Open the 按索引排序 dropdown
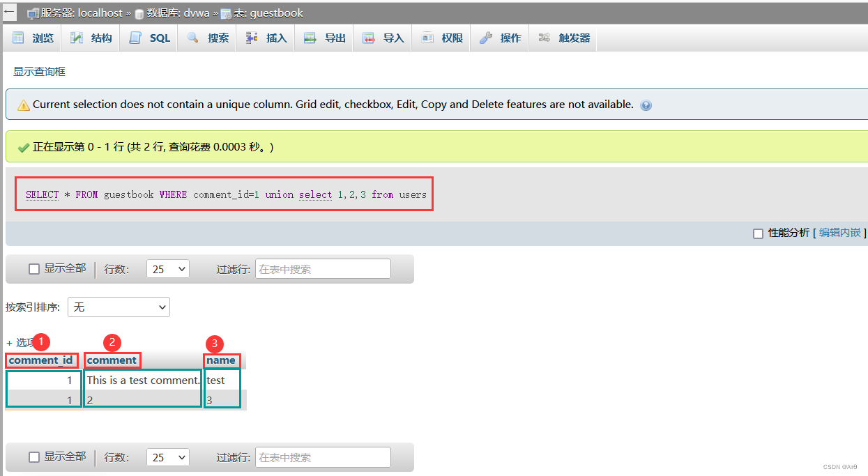868x476 pixels. [119, 307]
